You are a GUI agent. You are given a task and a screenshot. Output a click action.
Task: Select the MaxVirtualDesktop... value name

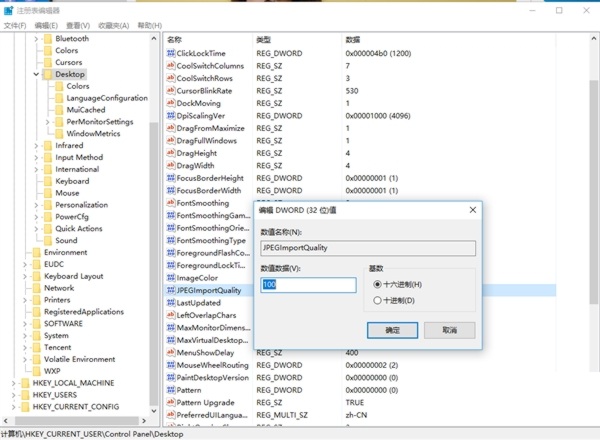(212, 340)
